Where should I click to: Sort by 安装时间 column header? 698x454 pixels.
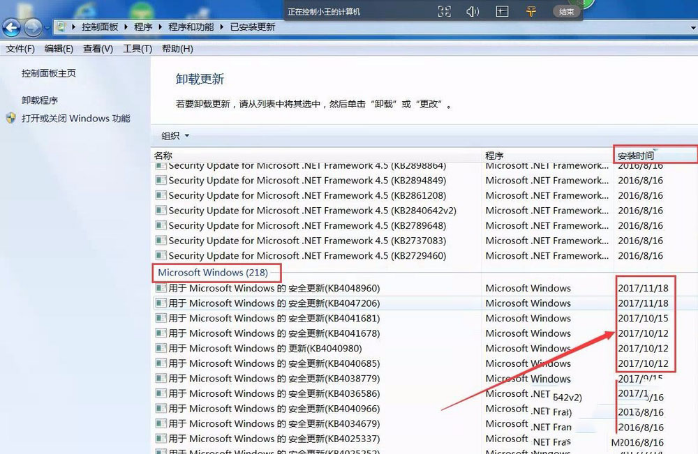point(636,155)
